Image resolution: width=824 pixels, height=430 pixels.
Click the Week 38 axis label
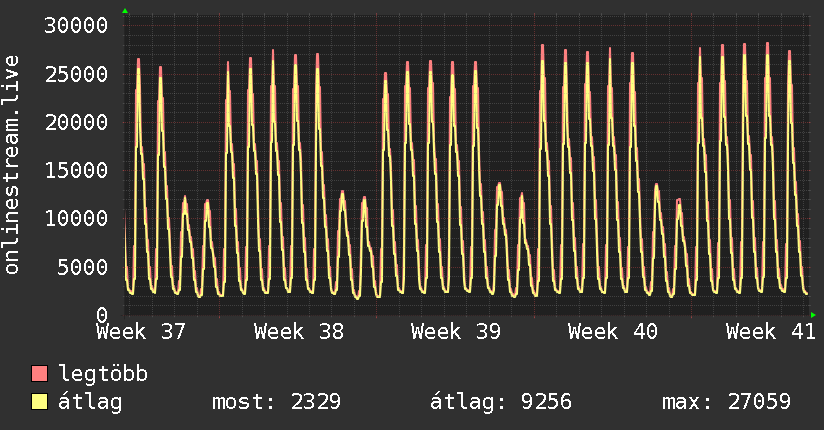pos(298,332)
